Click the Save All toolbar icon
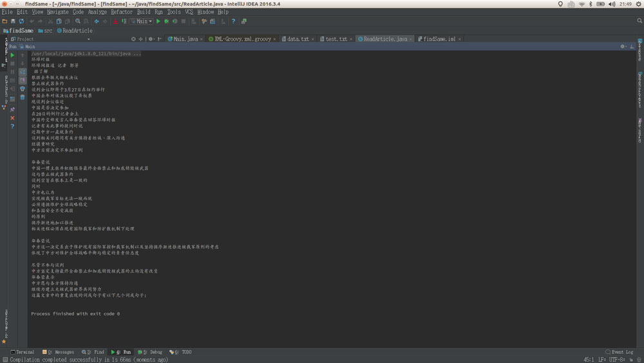 pos(13,21)
